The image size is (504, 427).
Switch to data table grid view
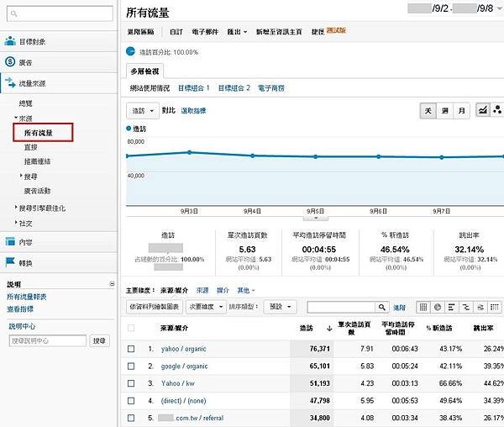pyautogui.click(x=423, y=307)
